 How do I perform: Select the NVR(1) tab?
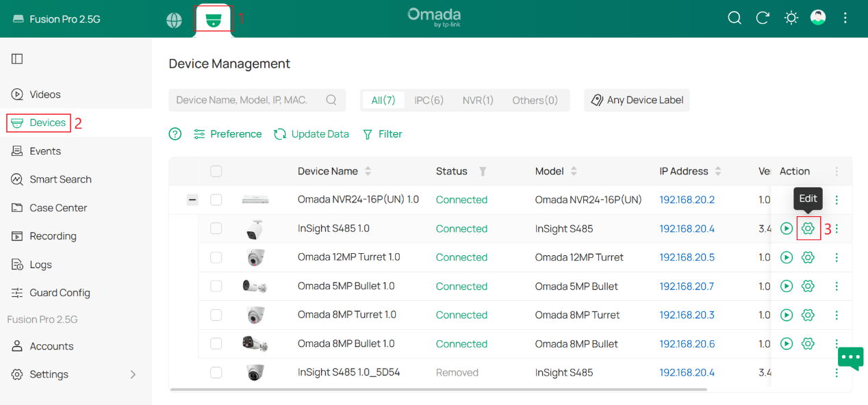pyautogui.click(x=478, y=100)
